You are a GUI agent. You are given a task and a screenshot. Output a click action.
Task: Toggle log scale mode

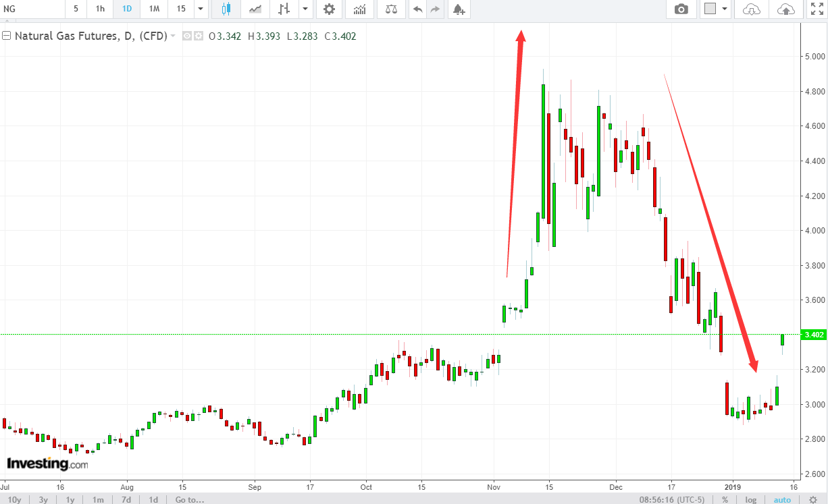click(x=751, y=499)
